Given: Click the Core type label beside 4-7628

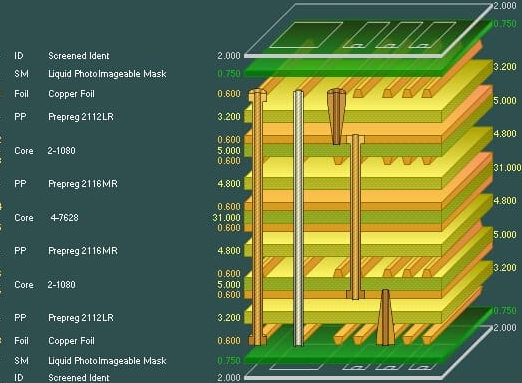Looking at the screenshot, I should (24, 218).
